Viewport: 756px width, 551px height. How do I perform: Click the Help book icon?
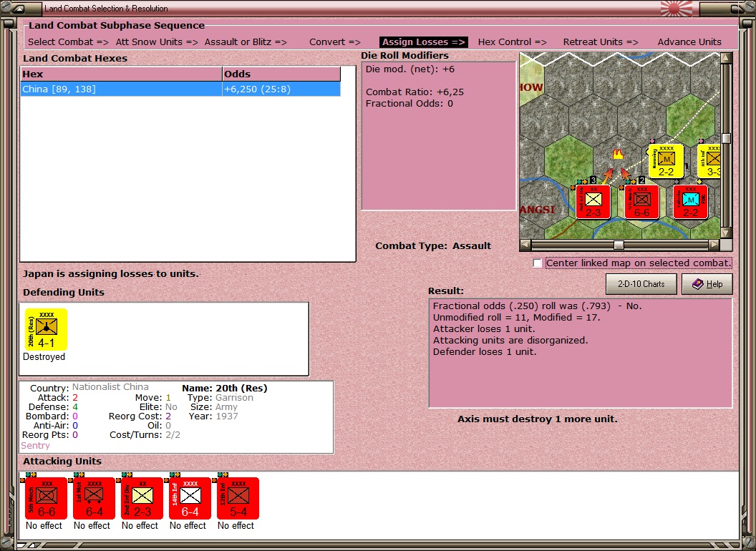(x=698, y=284)
